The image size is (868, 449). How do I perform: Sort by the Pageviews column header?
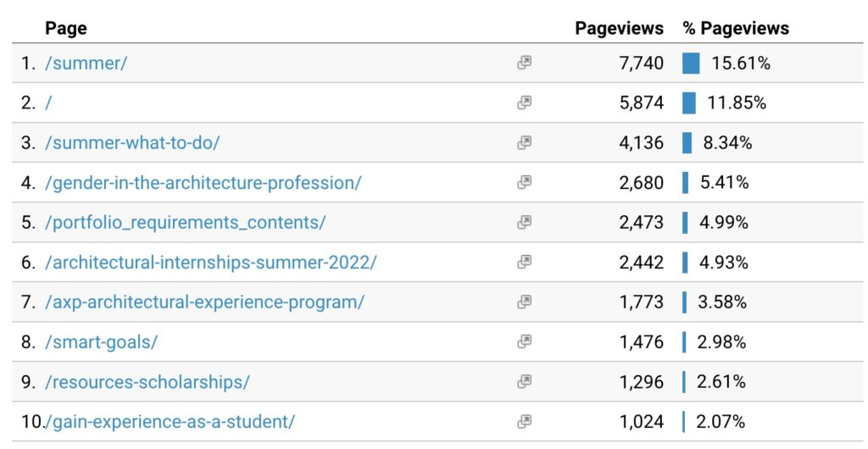[619, 28]
